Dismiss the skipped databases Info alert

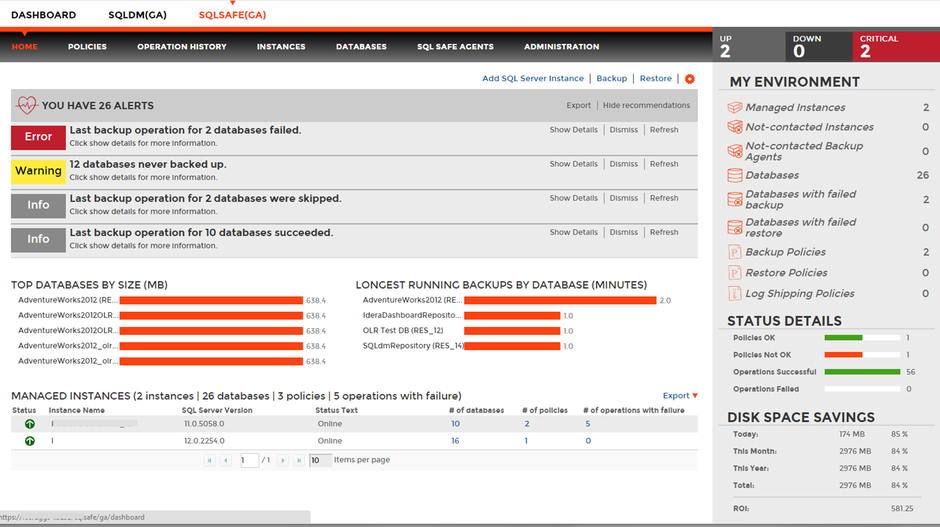(623, 198)
